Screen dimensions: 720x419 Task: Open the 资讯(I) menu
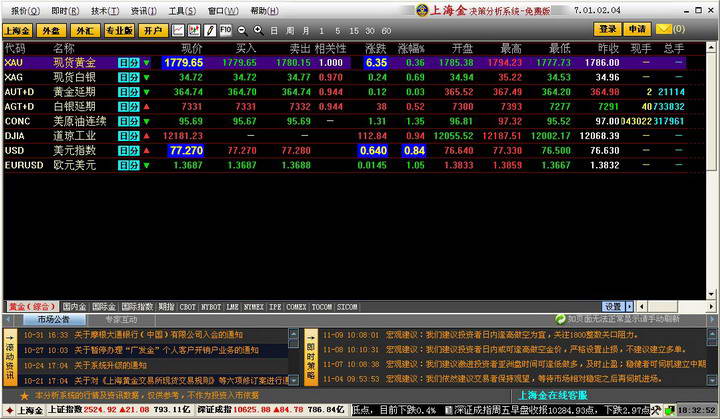click(x=144, y=11)
